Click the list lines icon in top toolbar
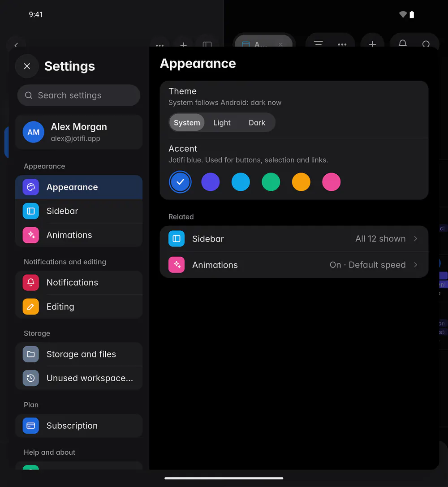The height and width of the screenshot is (487, 448). click(318, 43)
